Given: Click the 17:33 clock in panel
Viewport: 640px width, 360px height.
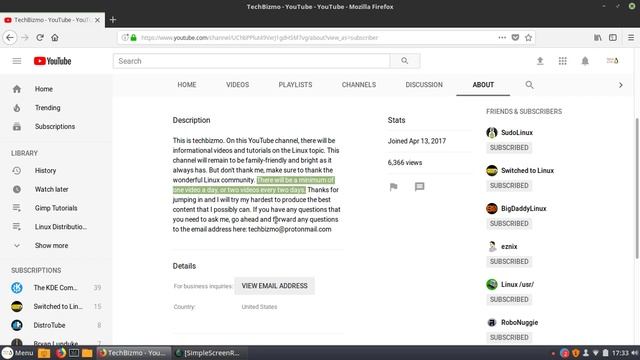Looking at the screenshot, I should coord(620,353).
